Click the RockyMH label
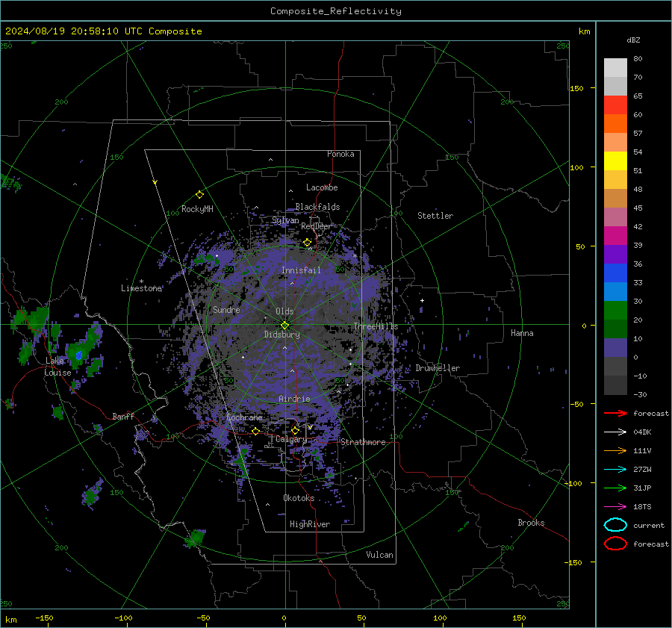The width and height of the screenshot is (672, 628). click(197, 209)
